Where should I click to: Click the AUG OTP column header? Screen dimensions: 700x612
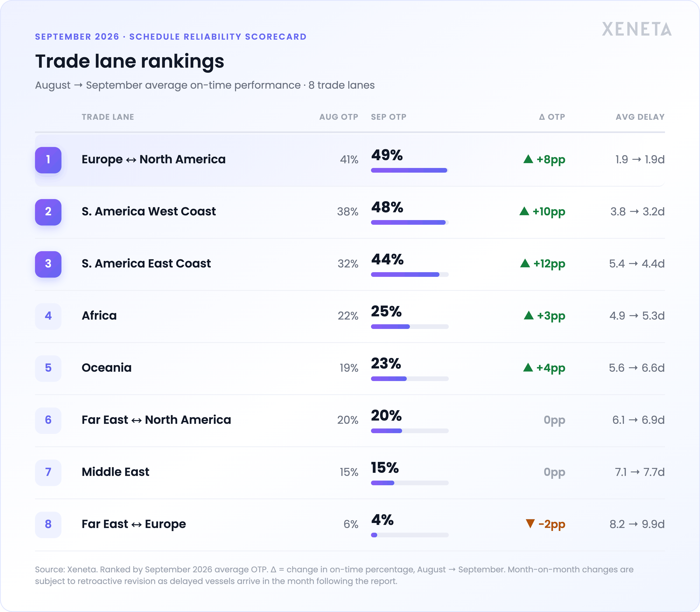click(339, 117)
